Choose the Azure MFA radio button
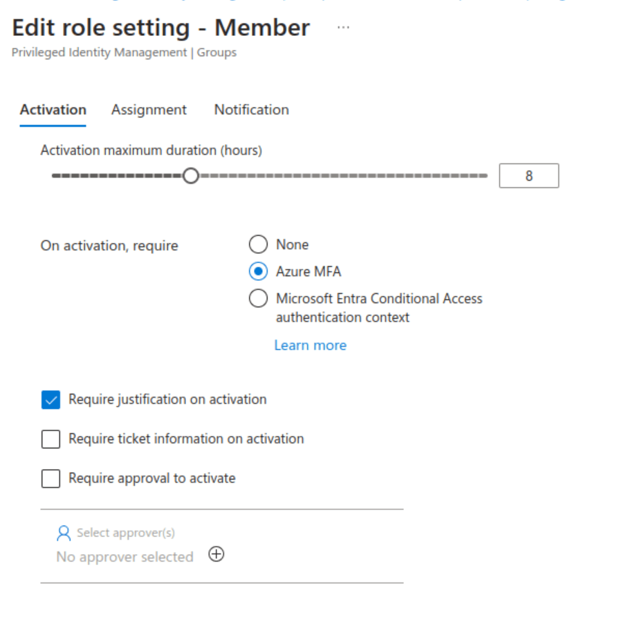 258,272
